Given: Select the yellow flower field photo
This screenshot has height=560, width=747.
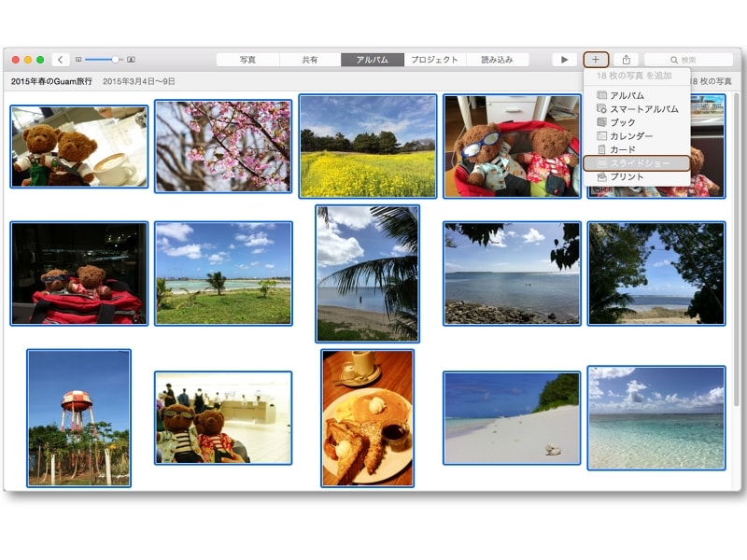Looking at the screenshot, I should tap(367, 147).
